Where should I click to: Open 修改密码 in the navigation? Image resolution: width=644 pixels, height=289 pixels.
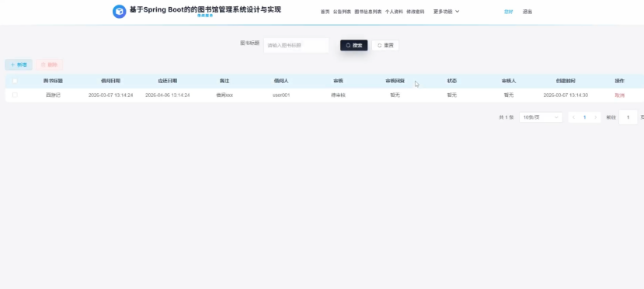pos(416,12)
